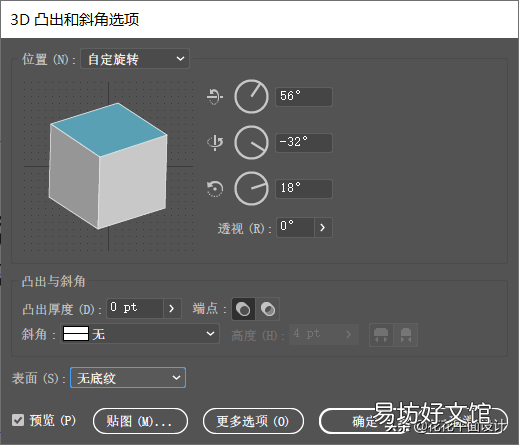Toggle the 预览 preview checkbox
519x445 pixels.
click(18, 420)
